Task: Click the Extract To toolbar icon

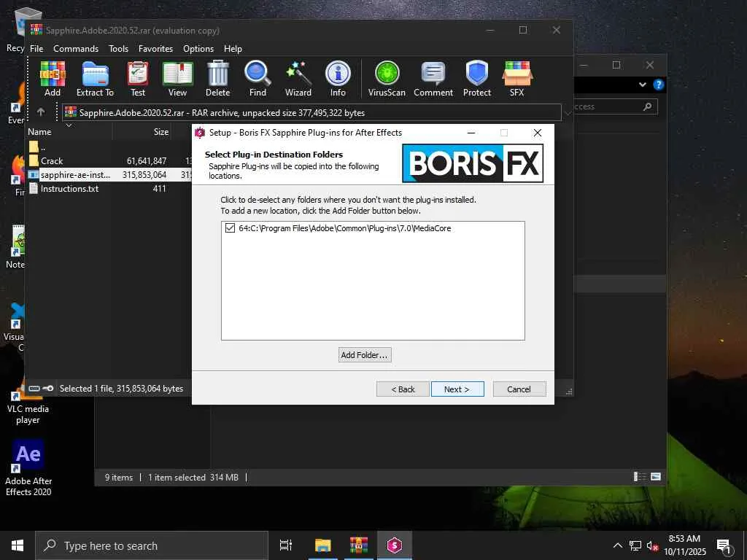Action: point(96,79)
